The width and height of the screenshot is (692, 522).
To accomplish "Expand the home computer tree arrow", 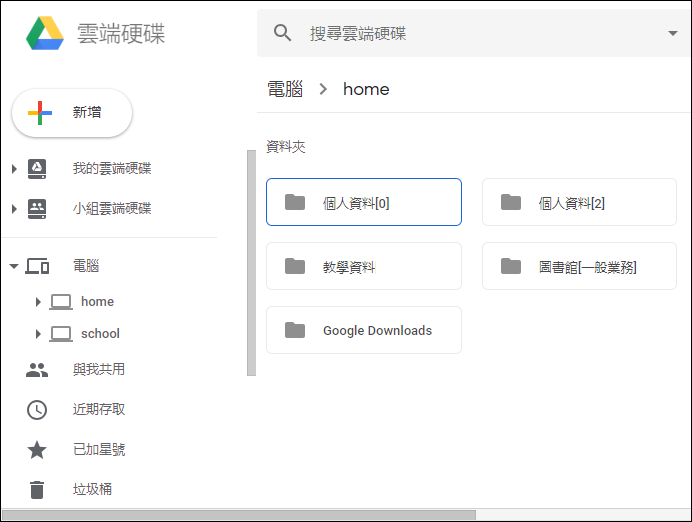I will click(x=38, y=302).
